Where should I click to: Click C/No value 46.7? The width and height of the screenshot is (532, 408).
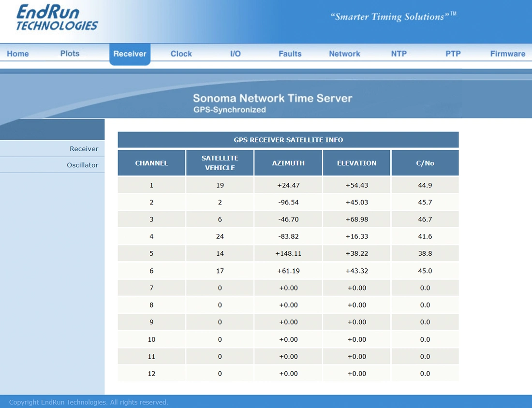point(425,219)
